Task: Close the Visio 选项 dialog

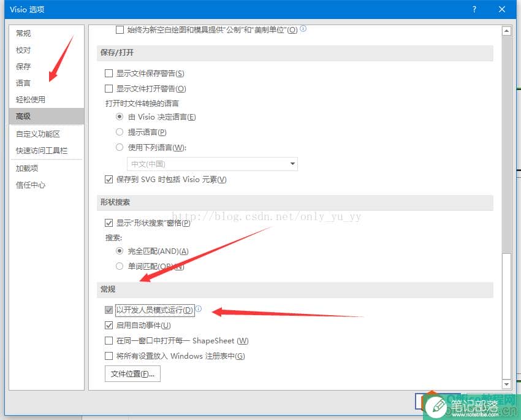Action: pos(502,9)
